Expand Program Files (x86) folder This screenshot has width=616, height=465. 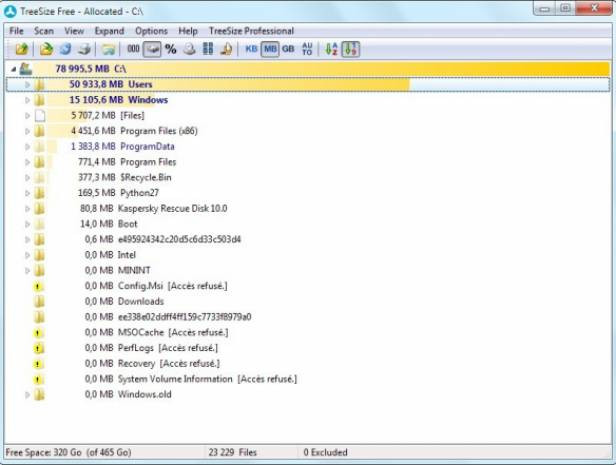pos(27,131)
